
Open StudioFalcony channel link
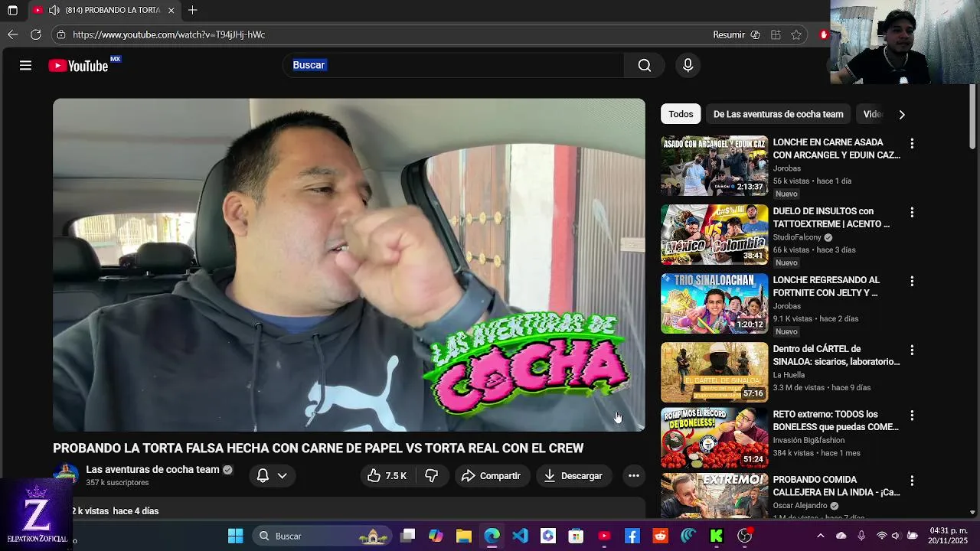(x=797, y=237)
